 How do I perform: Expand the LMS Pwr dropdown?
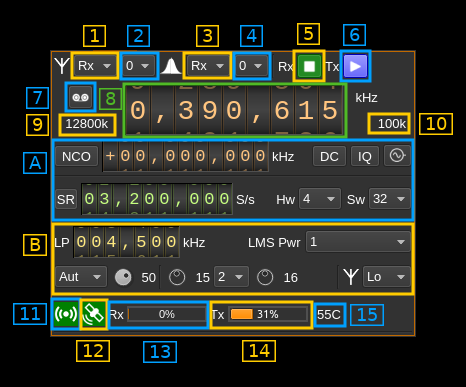pos(358,242)
